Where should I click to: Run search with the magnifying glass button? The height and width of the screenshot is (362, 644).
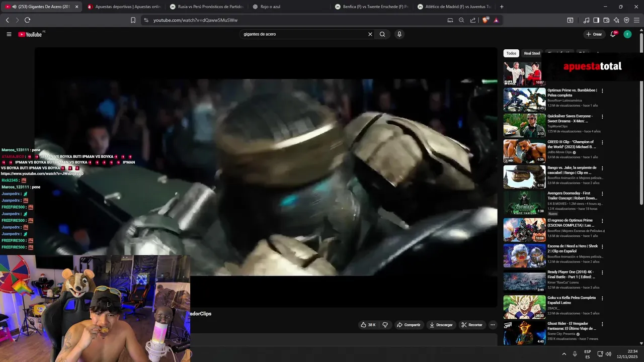point(382,34)
